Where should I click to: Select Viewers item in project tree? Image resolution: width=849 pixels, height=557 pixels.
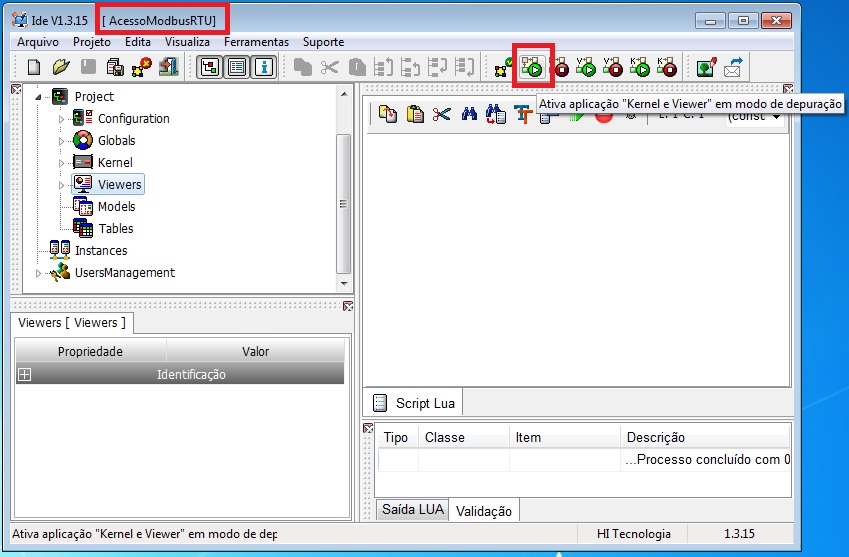pyautogui.click(x=119, y=185)
